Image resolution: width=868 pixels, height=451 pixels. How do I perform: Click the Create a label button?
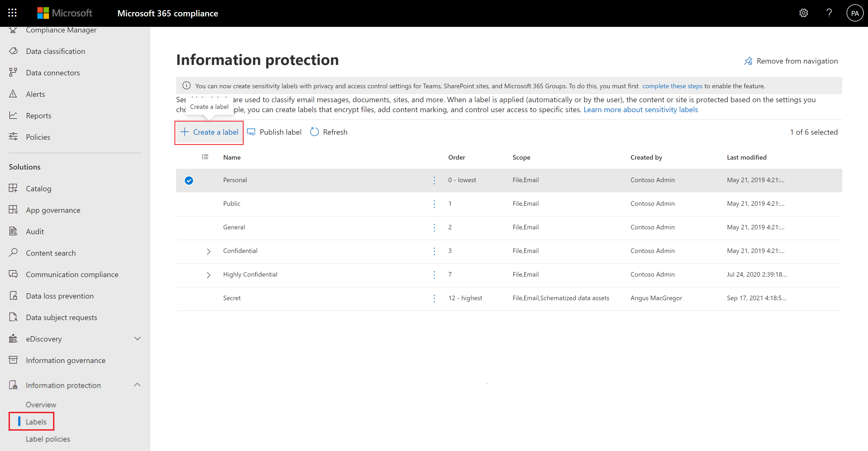(x=209, y=132)
